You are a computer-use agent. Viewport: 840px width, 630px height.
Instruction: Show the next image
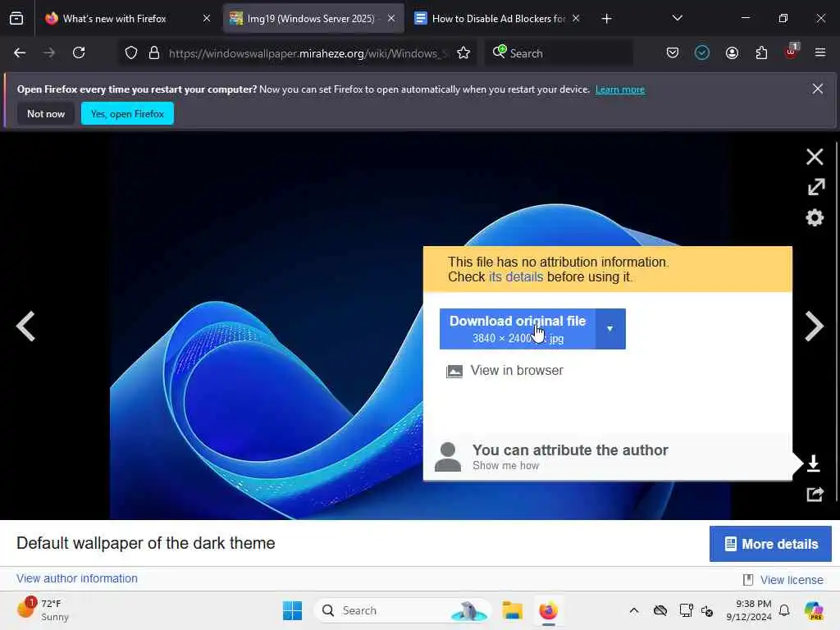coord(814,326)
